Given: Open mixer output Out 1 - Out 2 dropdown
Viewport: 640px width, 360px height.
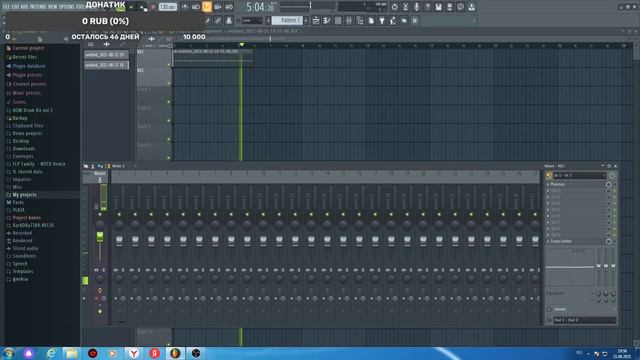Looking at the screenshot, I should point(584,320).
